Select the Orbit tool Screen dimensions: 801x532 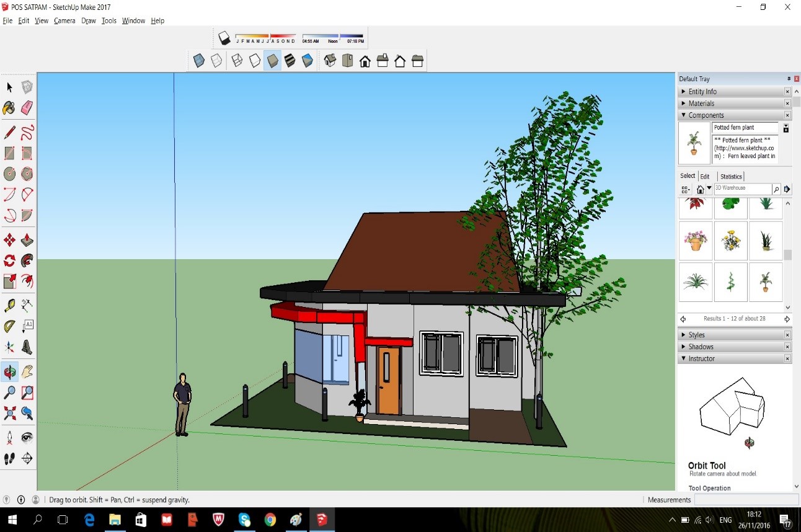click(x=9, y=372)
